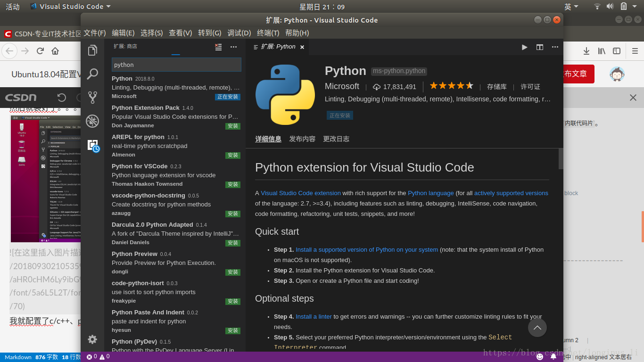Open notifications bell in status bar

(553, 357)
